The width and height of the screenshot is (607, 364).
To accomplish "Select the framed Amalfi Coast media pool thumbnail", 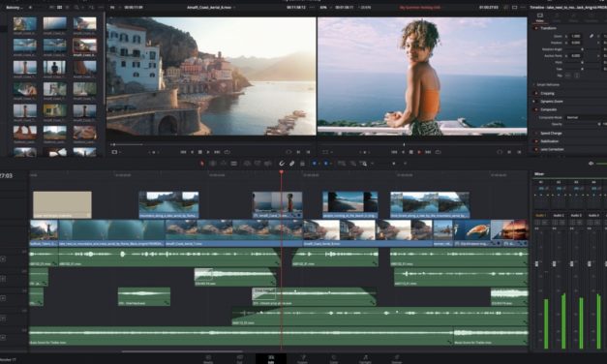I will point(85,45).
